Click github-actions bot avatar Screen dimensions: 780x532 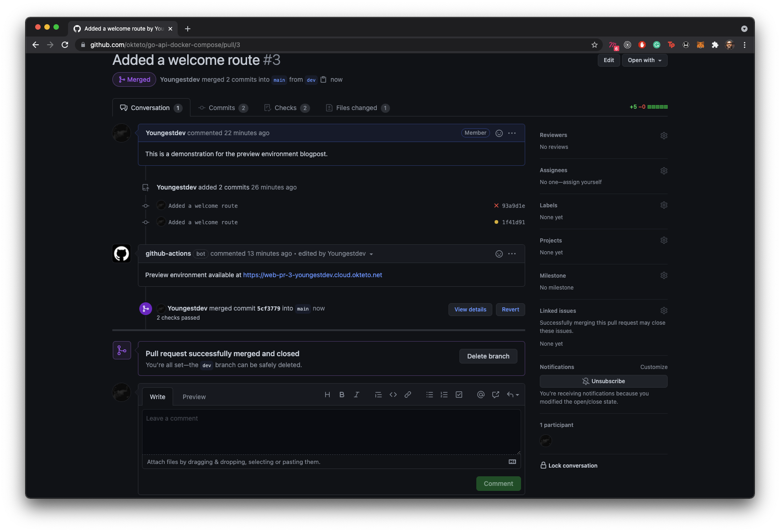pos(121,253)
